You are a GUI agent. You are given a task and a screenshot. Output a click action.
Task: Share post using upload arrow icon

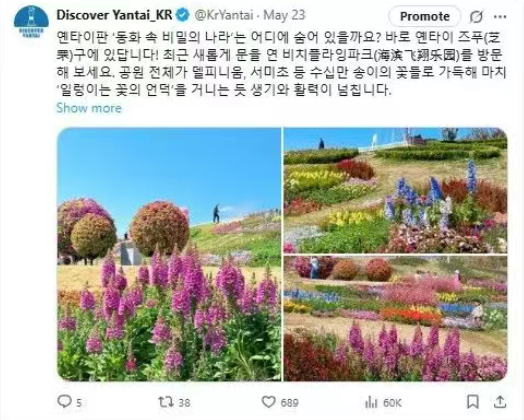click(x=500, y=401)
